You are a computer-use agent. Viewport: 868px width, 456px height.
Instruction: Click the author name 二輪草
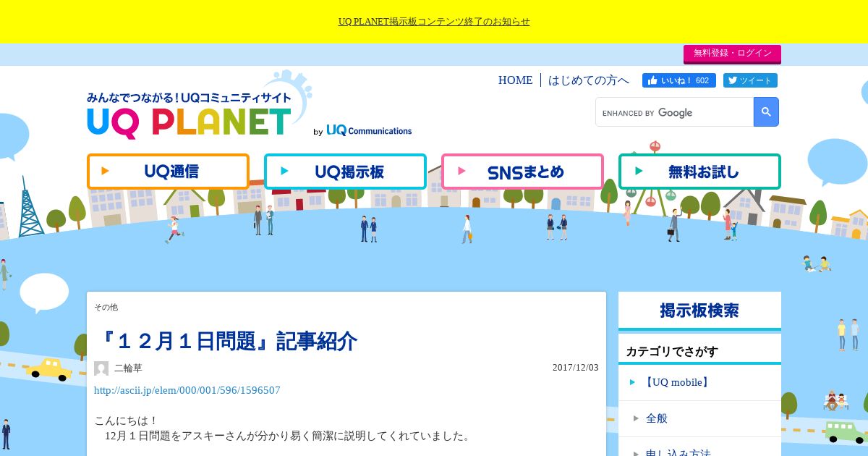tap(128, 368)
